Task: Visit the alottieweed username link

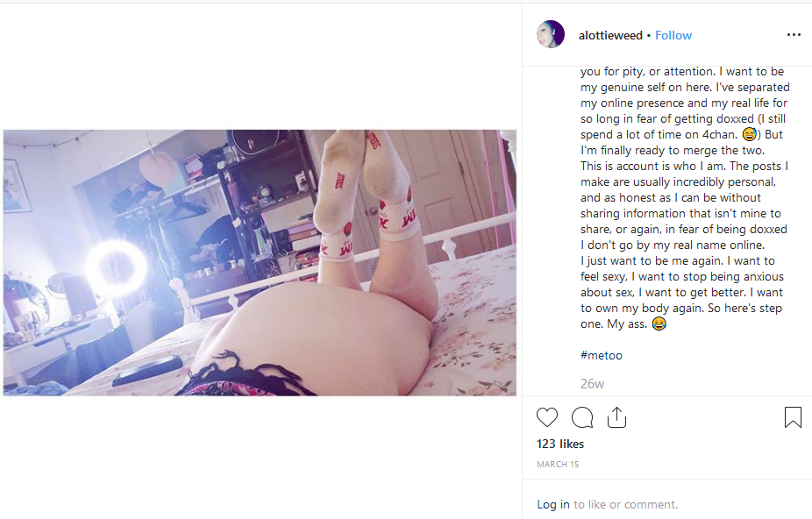Action: click(610, 35)
